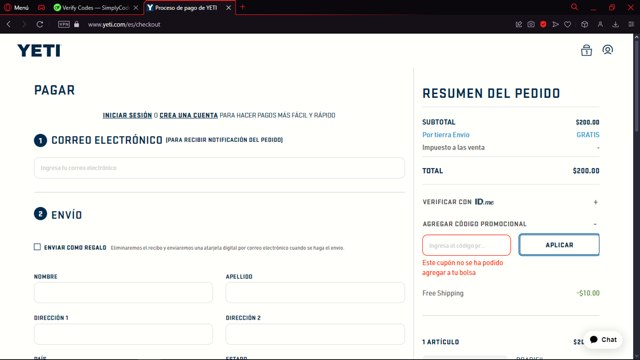The image size is (640, 360).
Task: Click the Apellido input field
Action: [x=315, y=292]
